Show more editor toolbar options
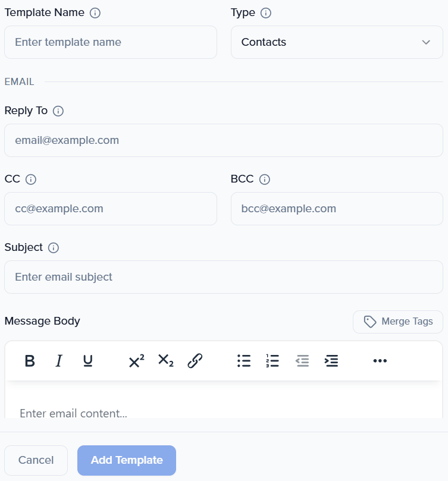The width and height of the screenshot is (448, 481). (x=380, y=360)
